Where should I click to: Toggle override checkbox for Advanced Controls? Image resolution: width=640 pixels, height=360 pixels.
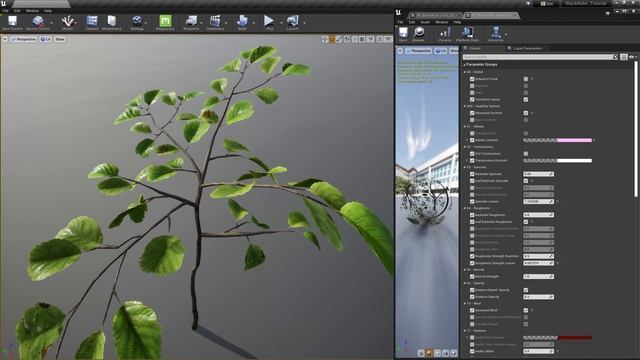coord(472,113)
